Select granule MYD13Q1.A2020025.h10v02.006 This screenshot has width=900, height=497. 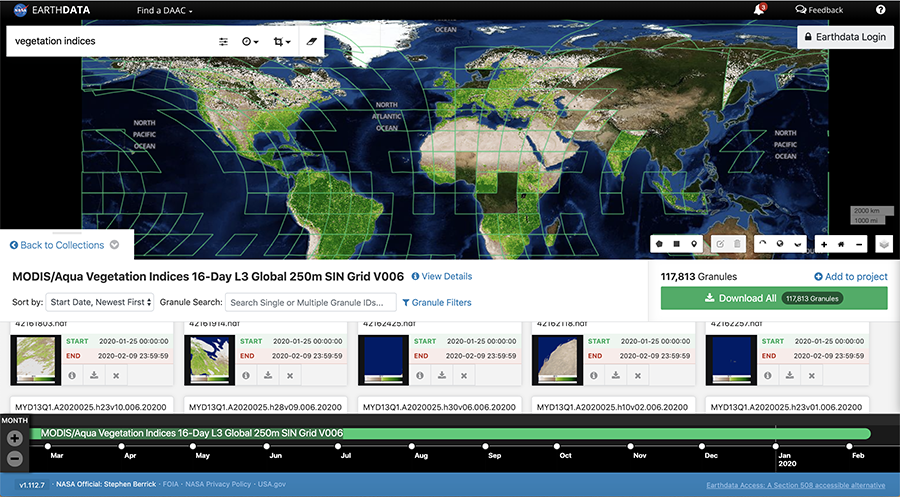pos(613,405)
